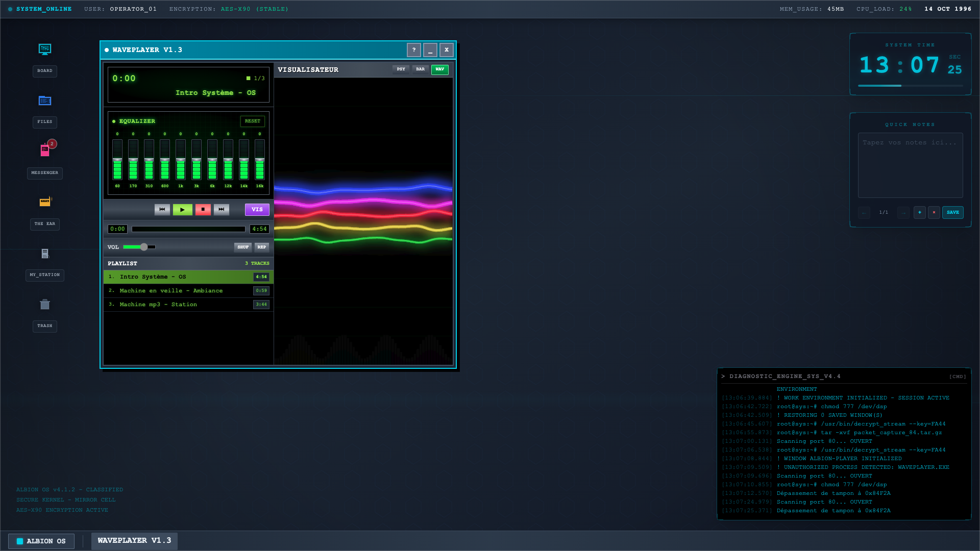This screenshot has width=980, height=551.
Task: Click the quick notes text area
Action: 910,165
